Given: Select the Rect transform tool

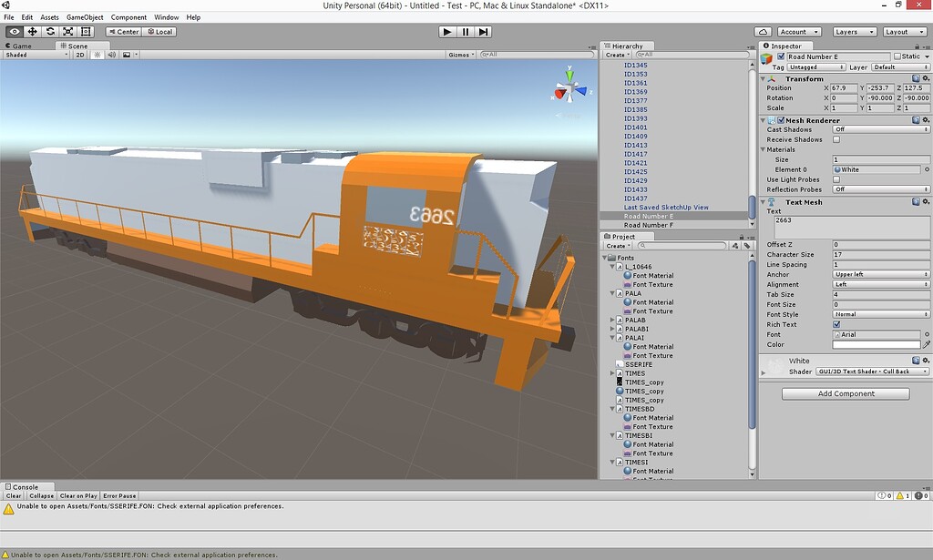Looking at the screenshot, I should (87, 31).
